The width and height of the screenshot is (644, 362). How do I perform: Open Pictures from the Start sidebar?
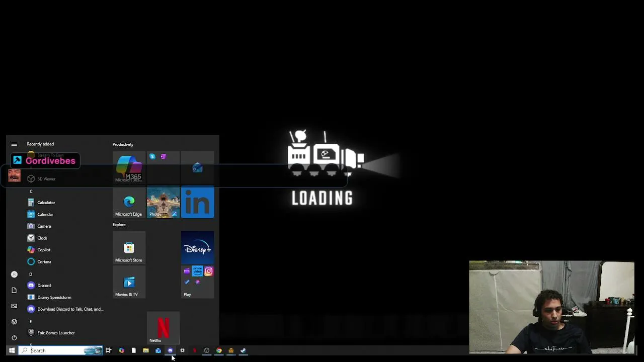(14, 306)
